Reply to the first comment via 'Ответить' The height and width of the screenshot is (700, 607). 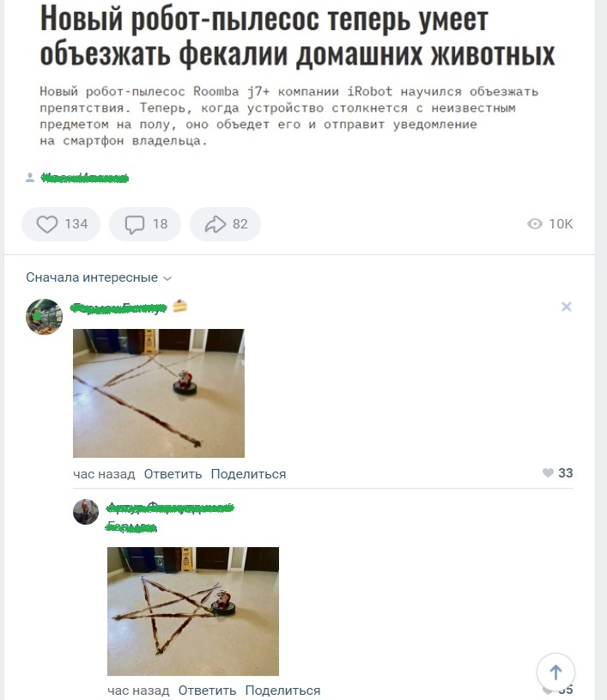[173, 474]
